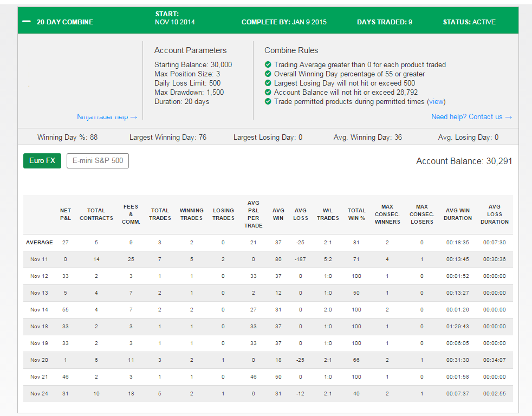Select the Euro FX product tab
The height and width of the screenshot is (416, 532).
42,161
